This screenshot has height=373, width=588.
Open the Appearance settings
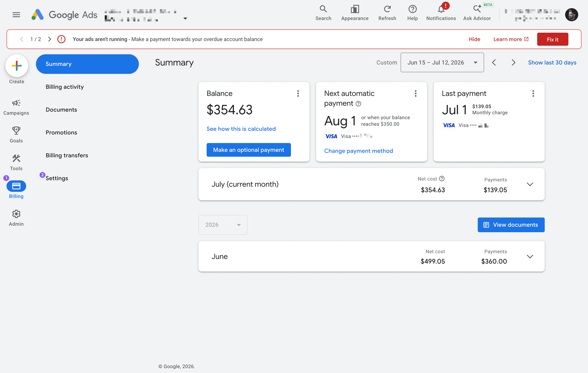coord(355,13)
